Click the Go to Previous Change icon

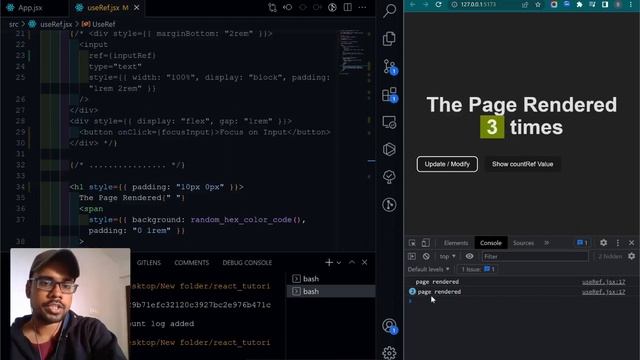tap(287, 7)
